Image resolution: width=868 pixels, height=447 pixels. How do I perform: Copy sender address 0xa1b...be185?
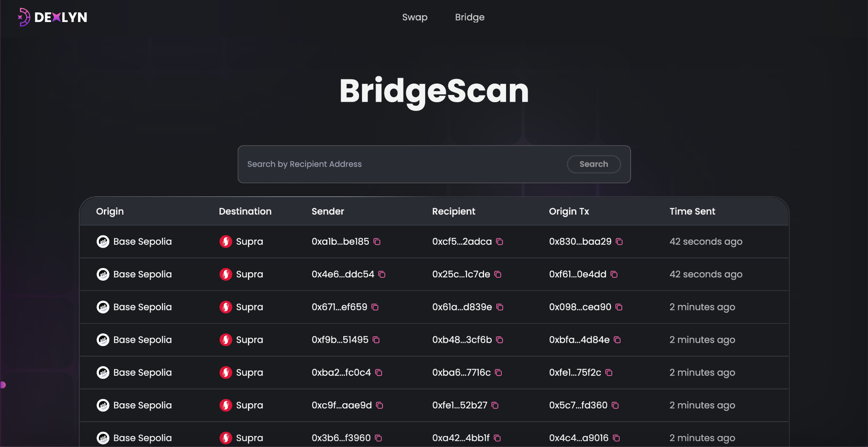coord(377,242)
